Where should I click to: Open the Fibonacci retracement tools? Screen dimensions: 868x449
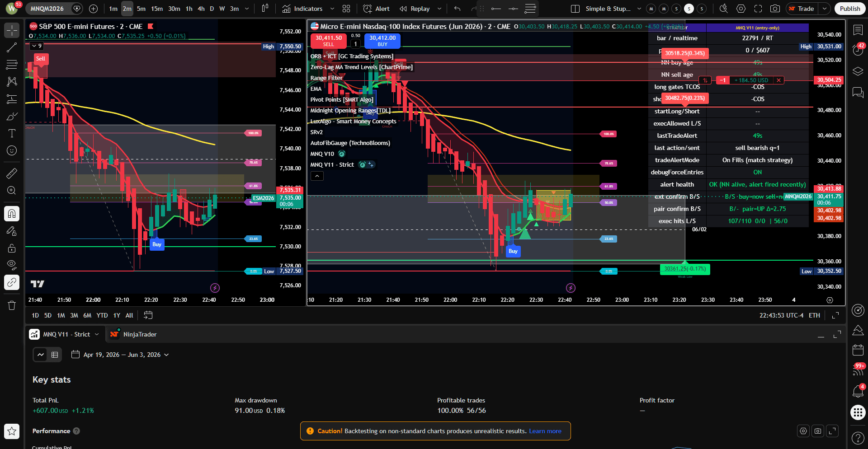[x=12, y=65]
